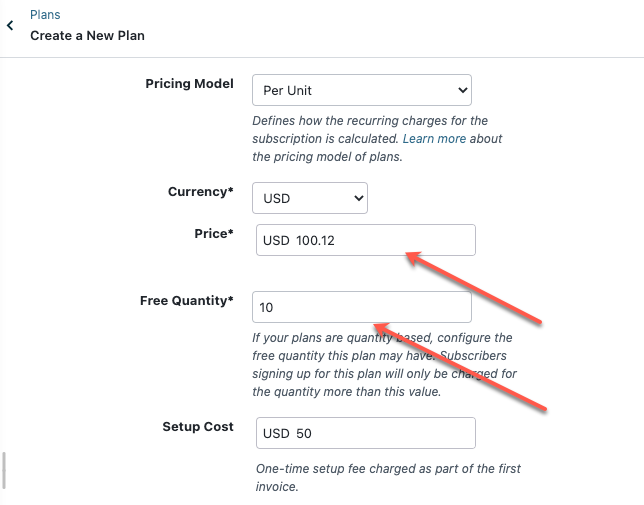Click the one-time setup fee description
The image size is (644, 505).
point(388,478)
